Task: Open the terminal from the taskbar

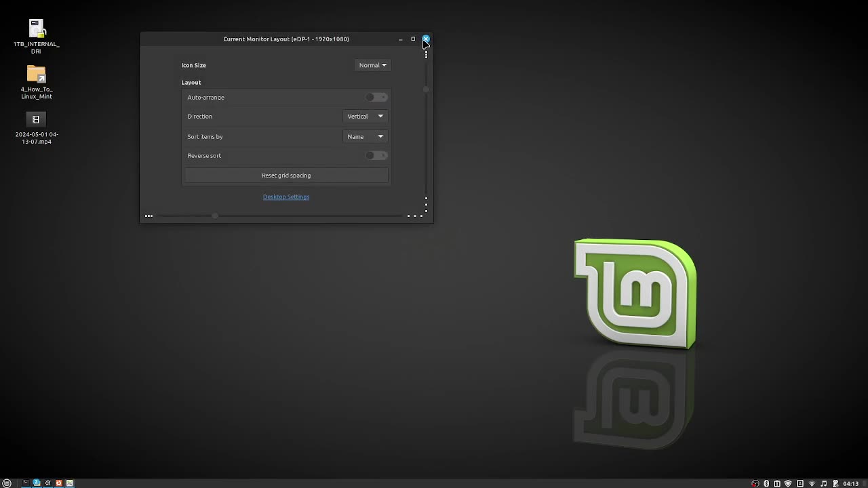Action: 26,483
